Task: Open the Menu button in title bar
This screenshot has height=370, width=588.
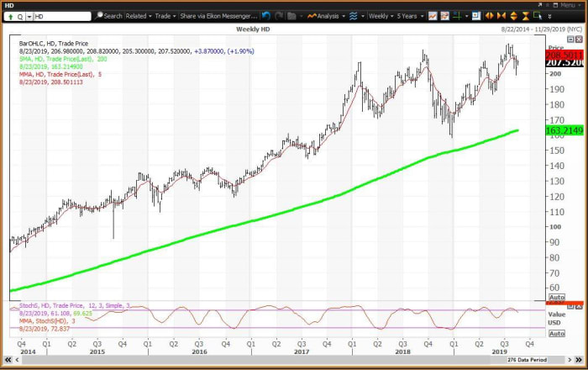Action: tap(567, 4)
